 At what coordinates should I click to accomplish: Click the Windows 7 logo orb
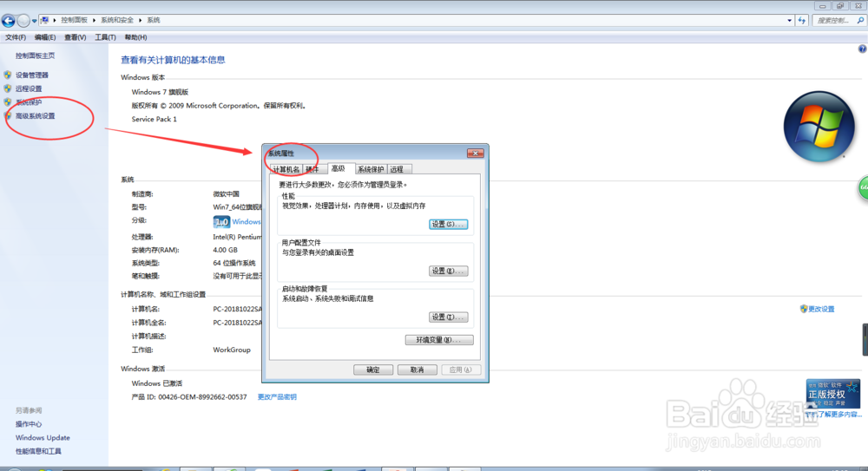click(819, 127)
